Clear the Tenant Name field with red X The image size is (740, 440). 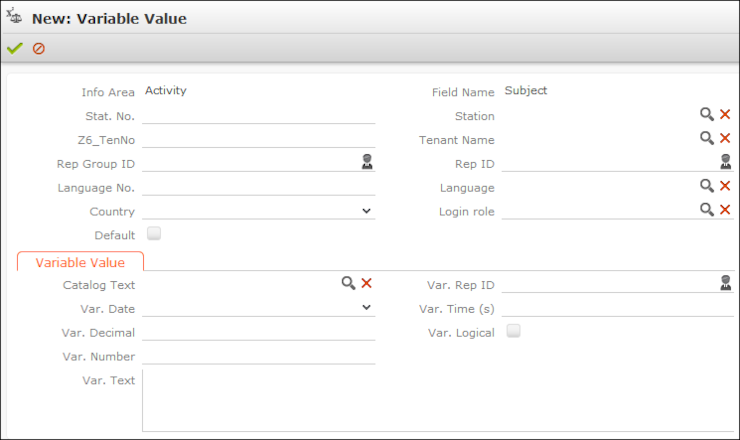point(725,139)
